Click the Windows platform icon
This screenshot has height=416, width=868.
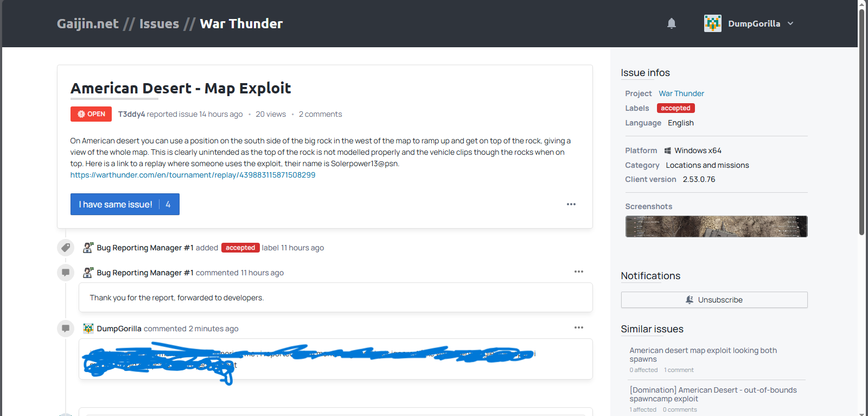[668, 150]
